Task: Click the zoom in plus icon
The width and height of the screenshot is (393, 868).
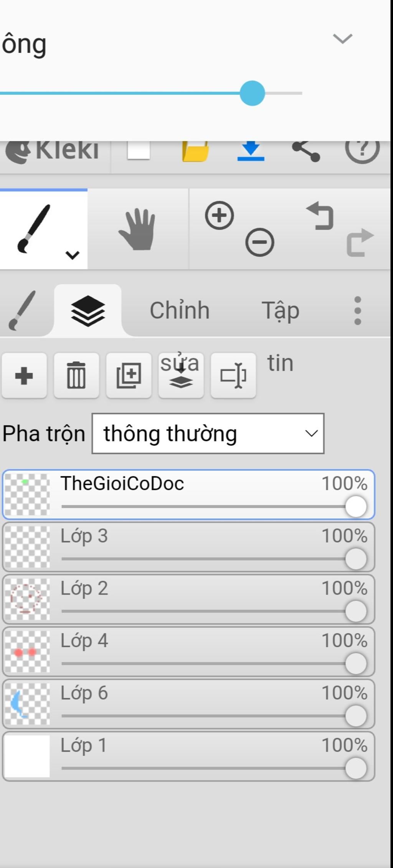Action: (x=220, y=215)
